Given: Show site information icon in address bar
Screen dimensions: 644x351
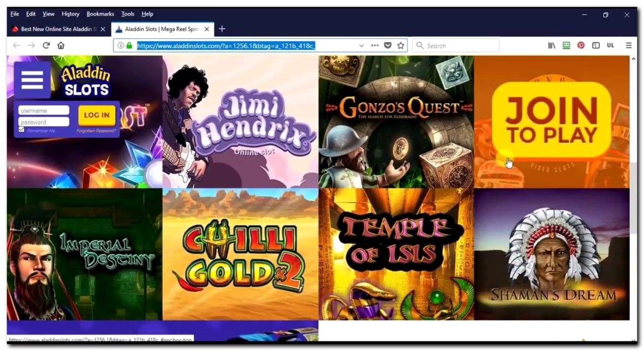Looking at the screenshot, I should (121, 45).
